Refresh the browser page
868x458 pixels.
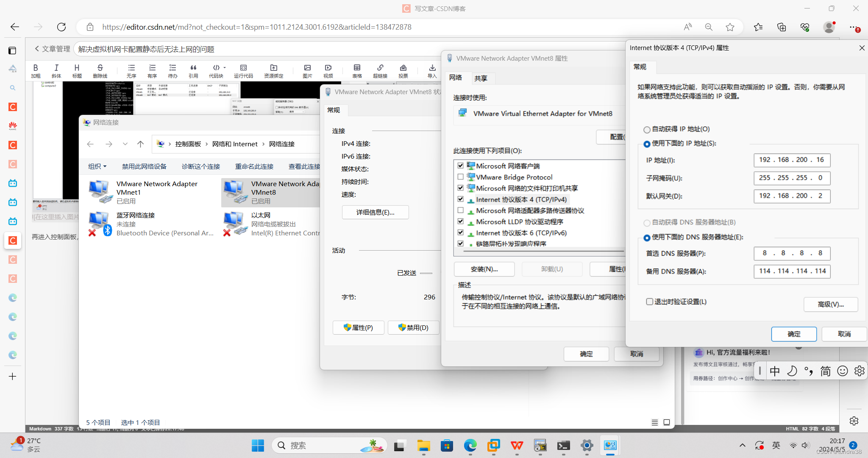coord(61,27)
